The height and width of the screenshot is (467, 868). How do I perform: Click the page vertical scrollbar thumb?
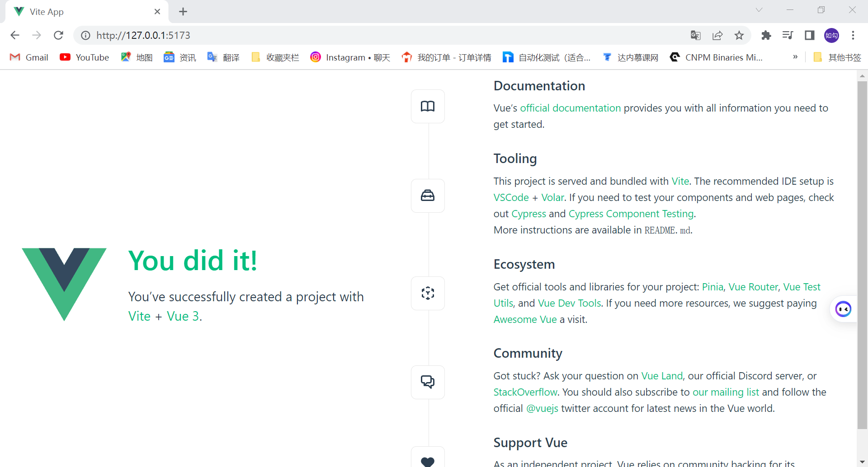pos(862,255)
